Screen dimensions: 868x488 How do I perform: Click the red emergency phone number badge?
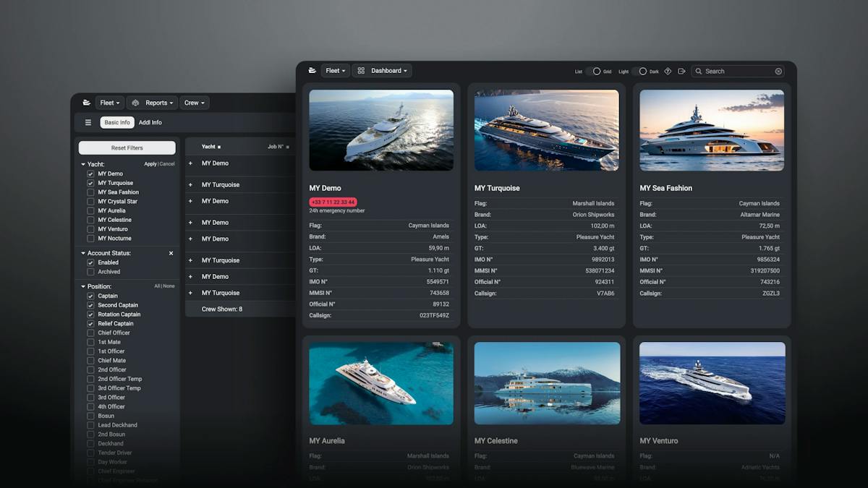click(333, 202)
